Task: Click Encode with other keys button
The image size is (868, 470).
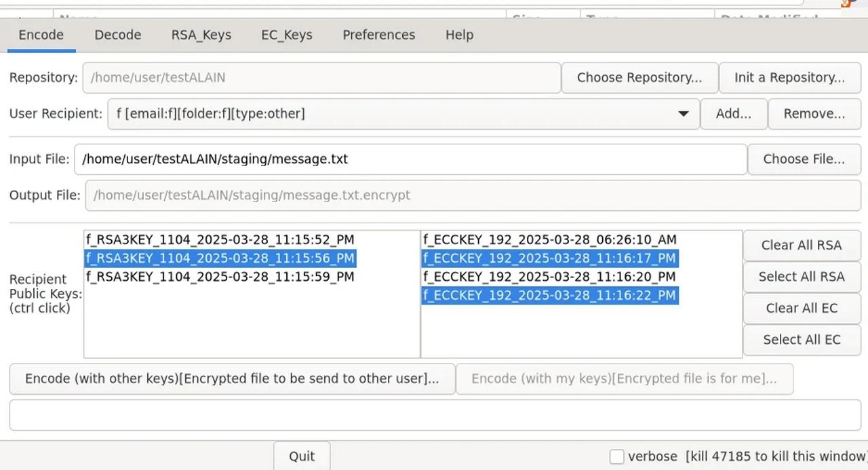Action: tap(232, 378)
